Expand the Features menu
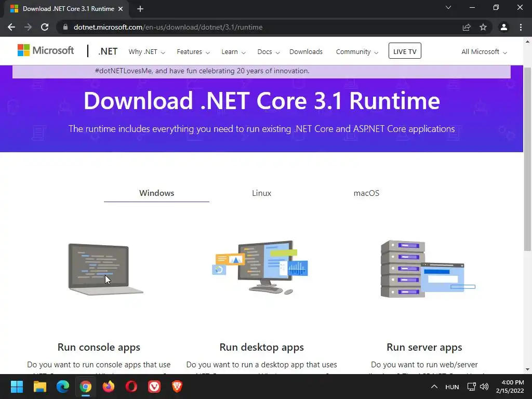This screenshot has height=399, width=532. tap(193, 52)
